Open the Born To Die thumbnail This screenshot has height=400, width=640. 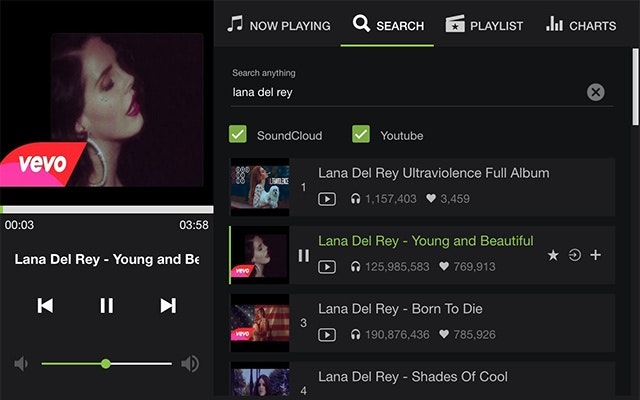click(x=260, y=323)
